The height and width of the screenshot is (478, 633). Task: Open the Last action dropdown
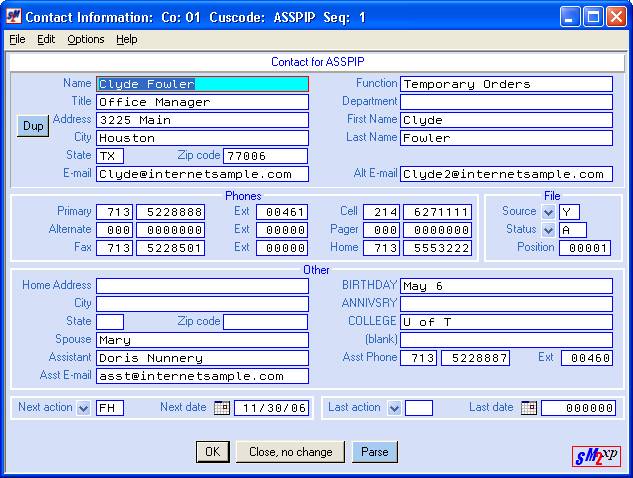pyautogui.click(x=394, y=408)
